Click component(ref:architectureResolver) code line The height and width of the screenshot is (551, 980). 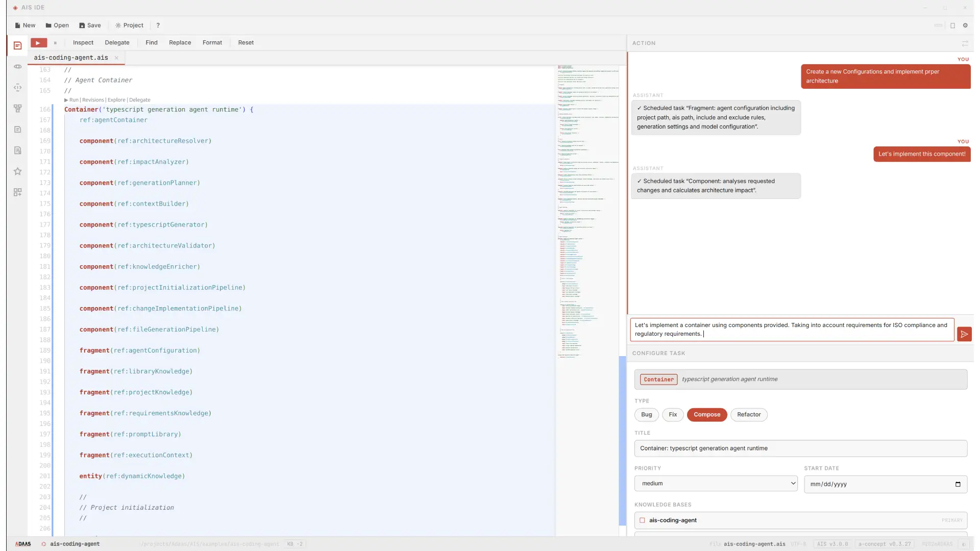click(x=145, y=141)
